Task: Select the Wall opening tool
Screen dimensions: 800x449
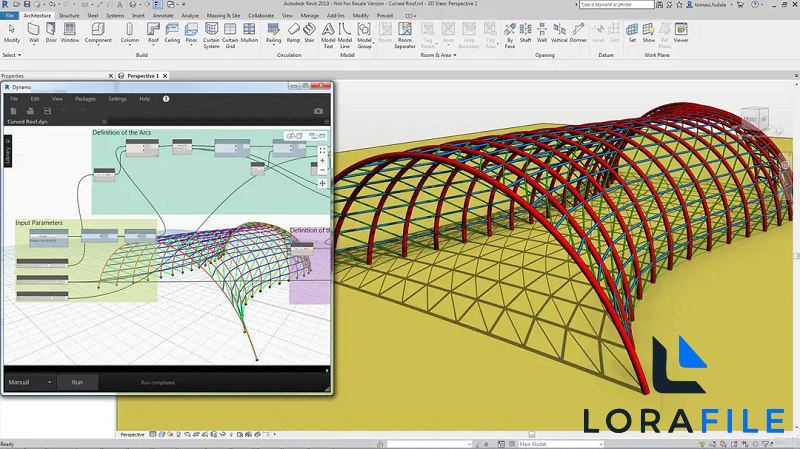Action: click(x=542, y=33)
